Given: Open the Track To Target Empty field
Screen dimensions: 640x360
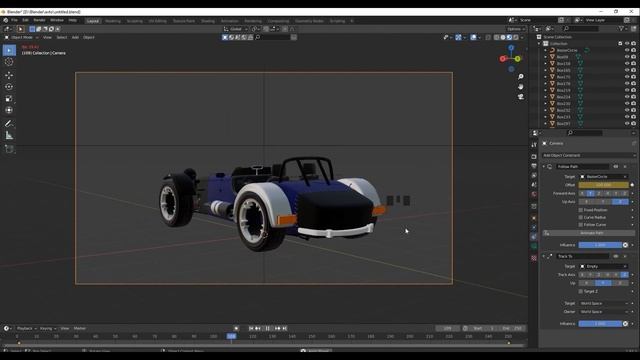Looking at the screenshot, I should pyautogui.click(x=603, y=266).
